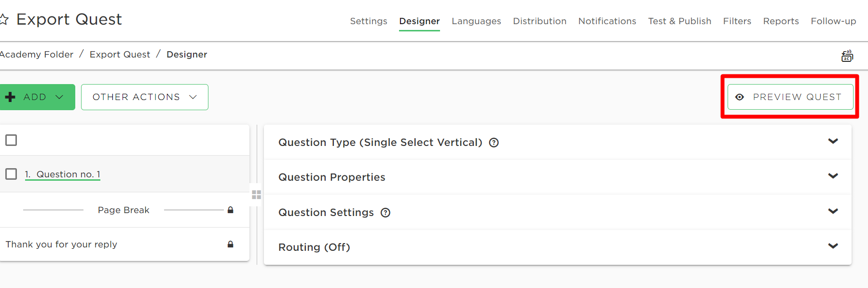This screenshot has width=868, height=288.
Task: Open the green Add dropdown button
Action: pyautogui.click(x=37, y=97)
